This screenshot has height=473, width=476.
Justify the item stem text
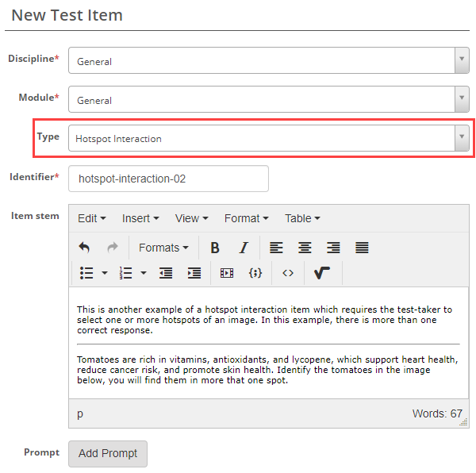362,248
